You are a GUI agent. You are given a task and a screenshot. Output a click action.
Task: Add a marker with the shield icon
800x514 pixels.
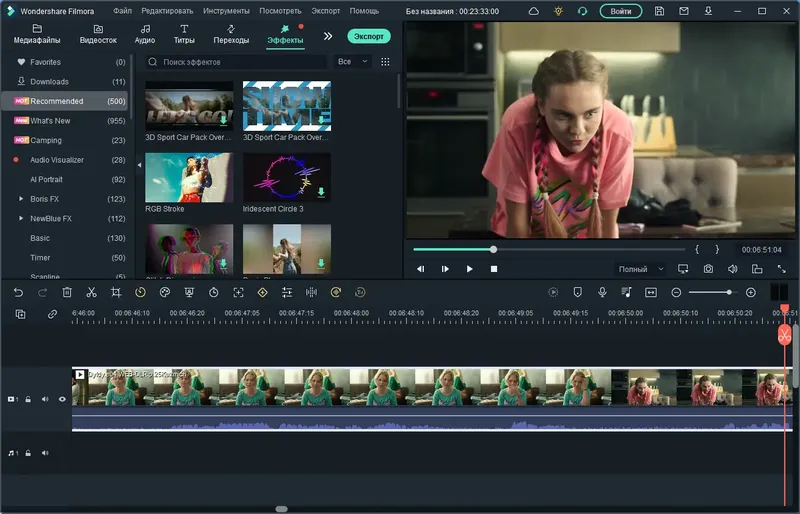(x=577, y=292)
